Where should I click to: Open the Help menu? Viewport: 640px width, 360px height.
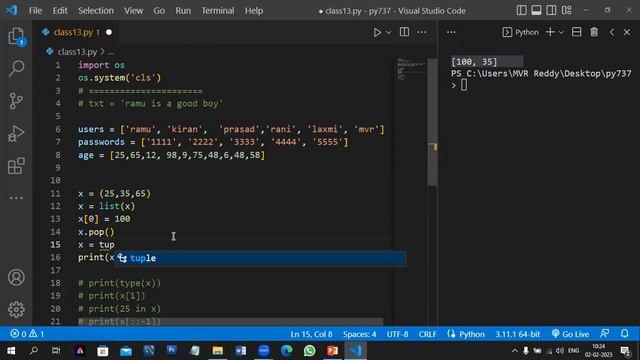[253, 11]
